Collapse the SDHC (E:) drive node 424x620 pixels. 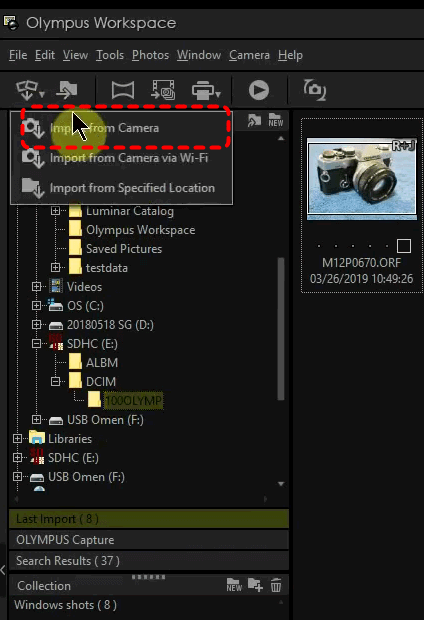point(36,344)
